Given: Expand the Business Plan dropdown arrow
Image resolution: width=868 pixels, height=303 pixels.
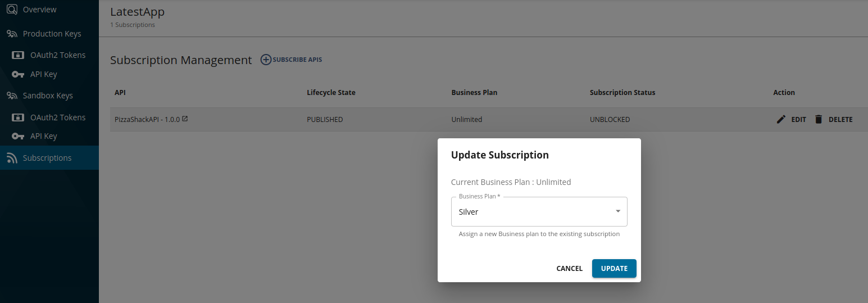Looking at the screenshot, I should 618,211.
